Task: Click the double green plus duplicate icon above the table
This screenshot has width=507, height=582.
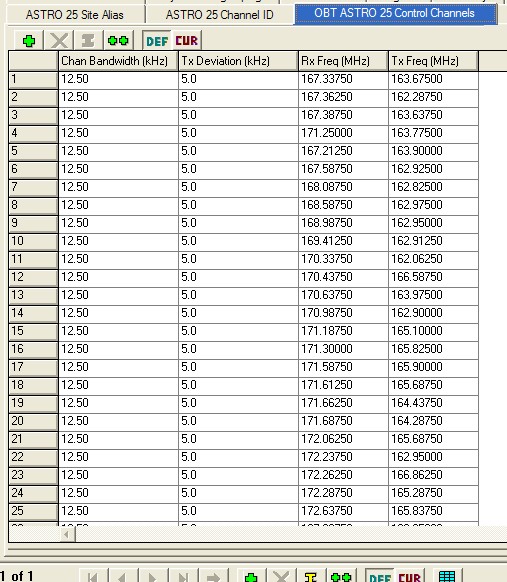Action: pos(118,40)
